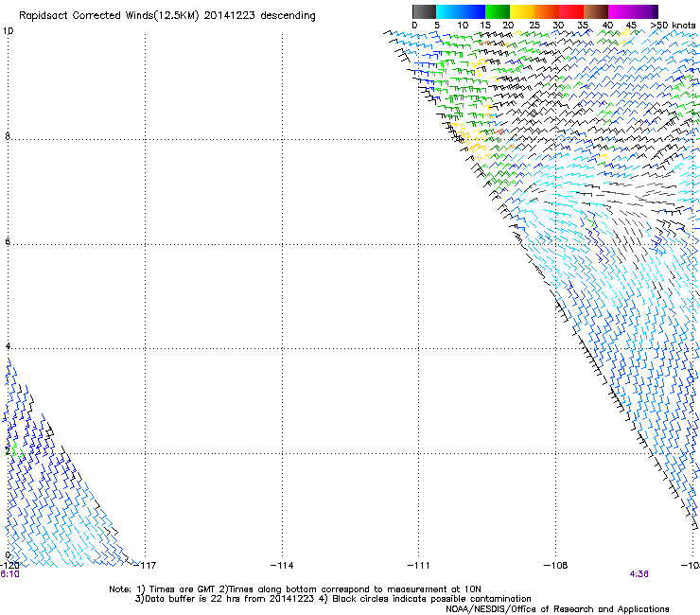Click the longitude label -120
This screenshot has width=700, height=615.
(9, 566)
